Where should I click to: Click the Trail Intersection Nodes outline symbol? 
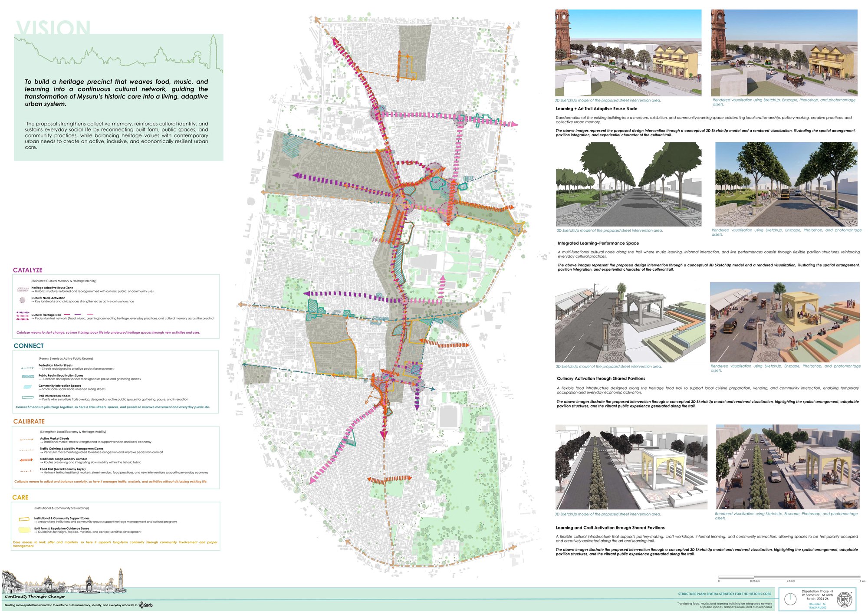pos(28,397)
